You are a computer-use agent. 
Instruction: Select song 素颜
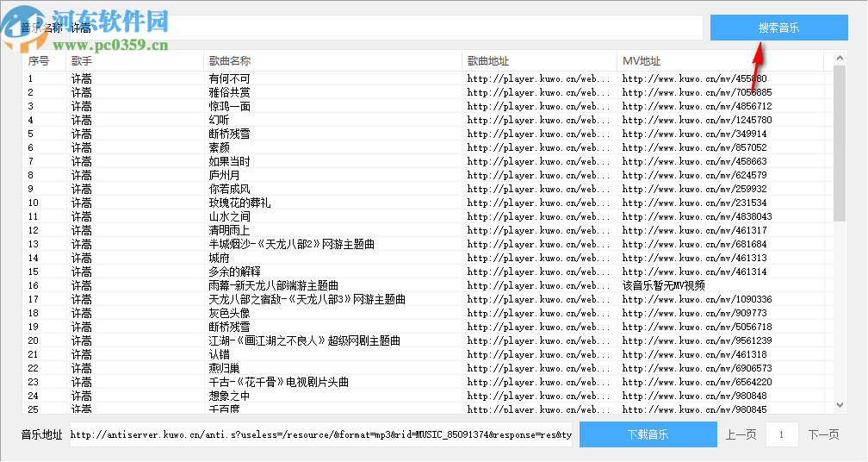(220, 148)
